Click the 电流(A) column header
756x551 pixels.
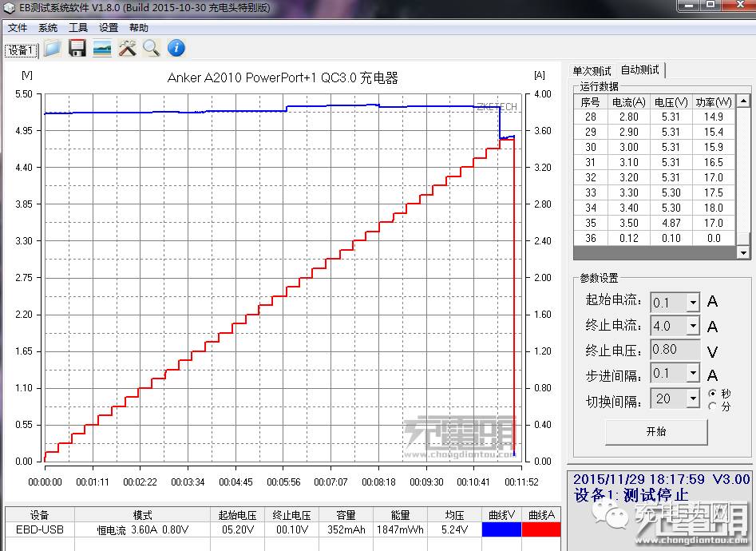pyautogui.click(x=628, y=102)
